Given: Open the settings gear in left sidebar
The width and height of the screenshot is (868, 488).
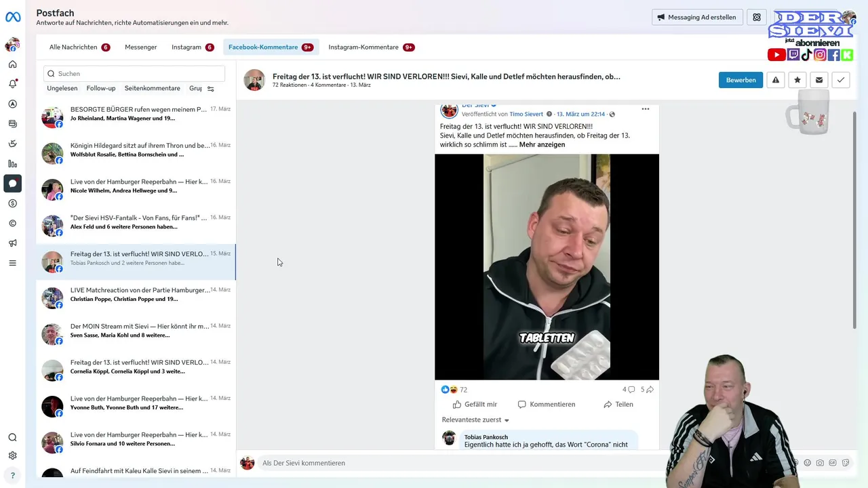Looking at the screenshot, I should [12, 455].
